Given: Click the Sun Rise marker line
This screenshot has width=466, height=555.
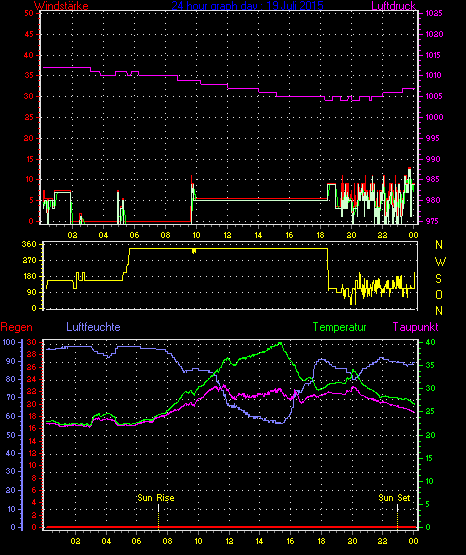Looking at the screenshot, I should 159,516.
